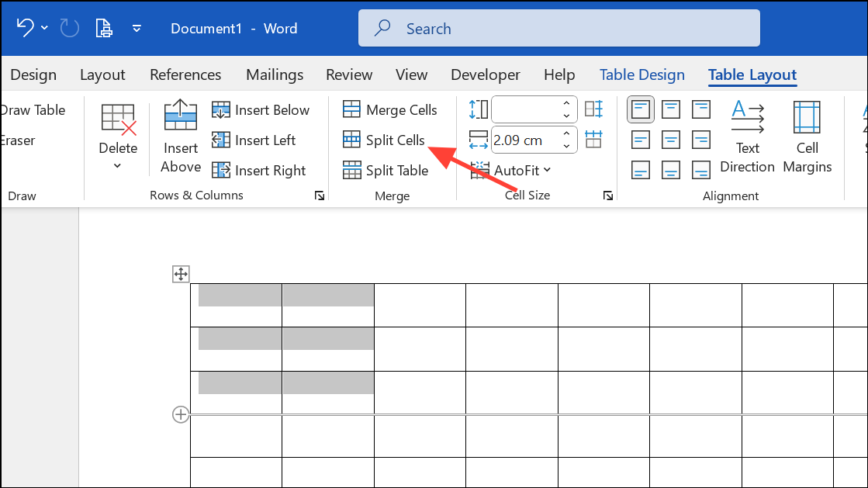Align text center in cell
Viewport: 868px width, 488px height.
click(670, 140)
